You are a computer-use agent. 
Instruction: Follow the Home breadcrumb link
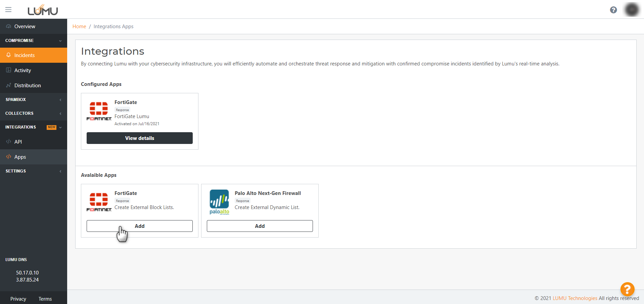pos(79,27)
